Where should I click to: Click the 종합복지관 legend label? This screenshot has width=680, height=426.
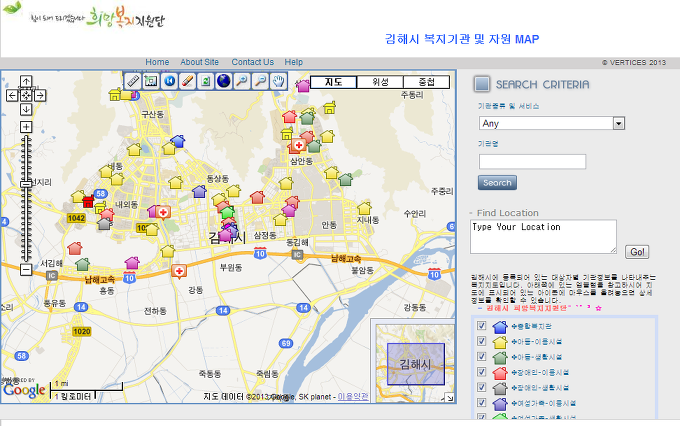tap(531, 326)
